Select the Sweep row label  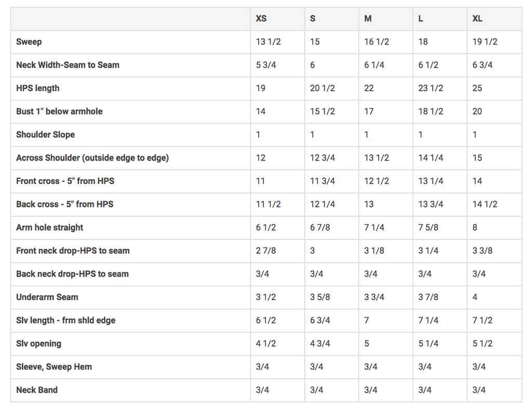coord(29,42)
